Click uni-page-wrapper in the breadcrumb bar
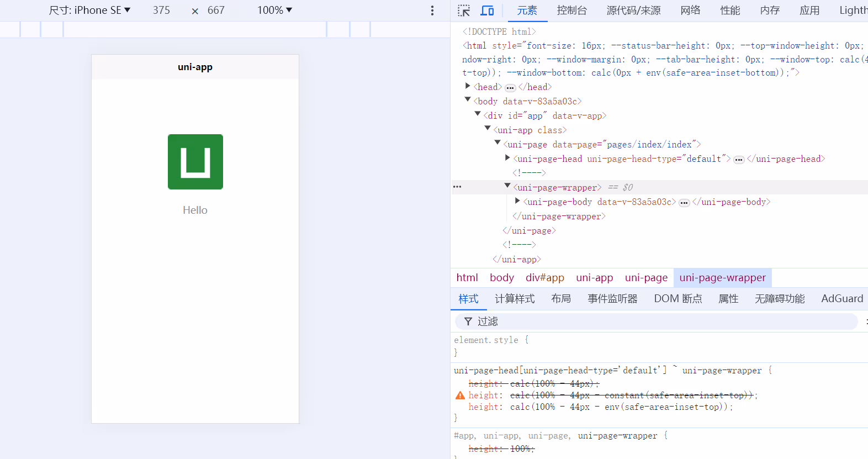868x459 pixels. pos(723,278)
